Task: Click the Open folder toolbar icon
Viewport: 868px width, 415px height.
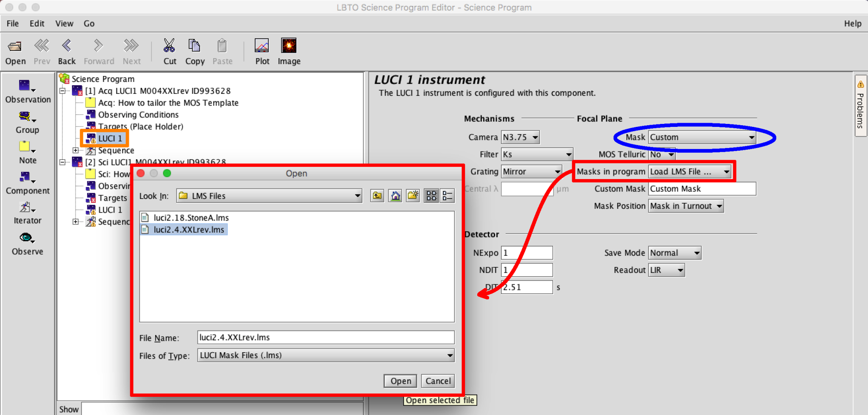Action: 15,46
